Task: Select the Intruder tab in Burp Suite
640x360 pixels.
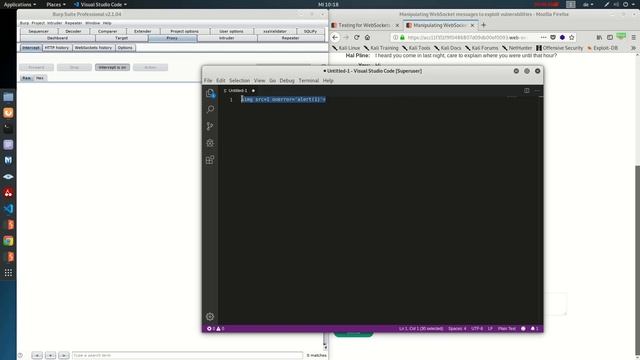Action: pos(227,38)
